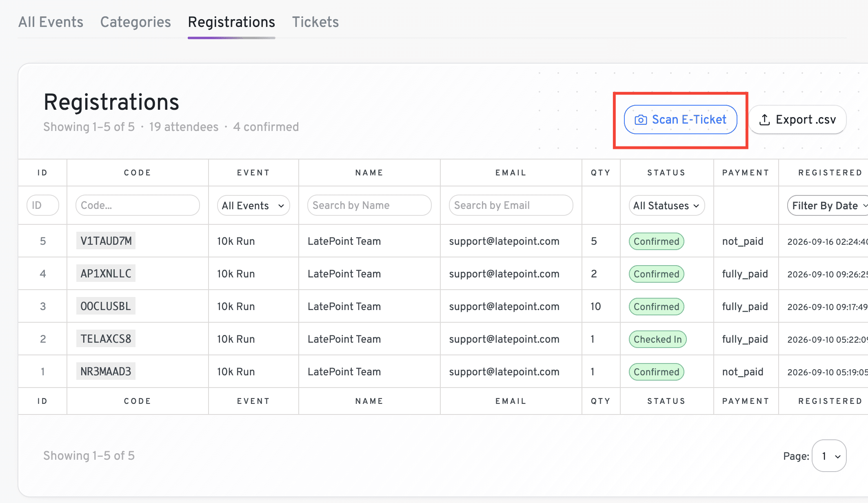868x503 pixels.
Task: Select the Registrations tab
Action: (231, 22)
